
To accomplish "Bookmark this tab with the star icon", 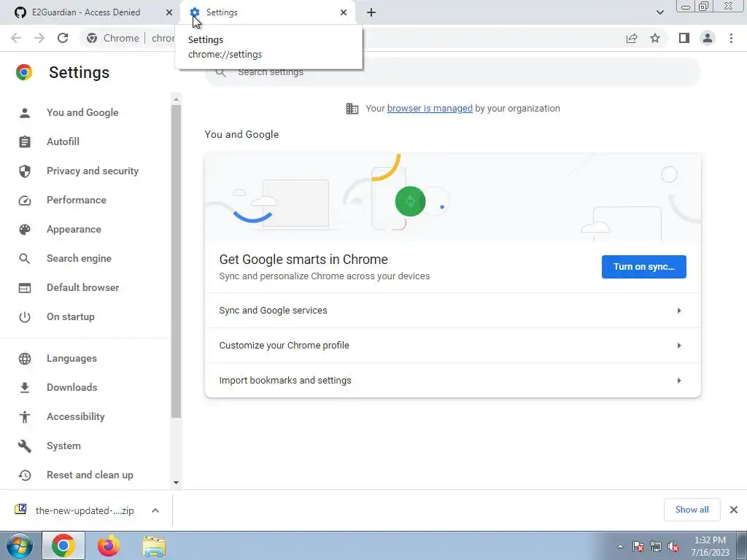I will pyautogui.click(x=655, y=38).
